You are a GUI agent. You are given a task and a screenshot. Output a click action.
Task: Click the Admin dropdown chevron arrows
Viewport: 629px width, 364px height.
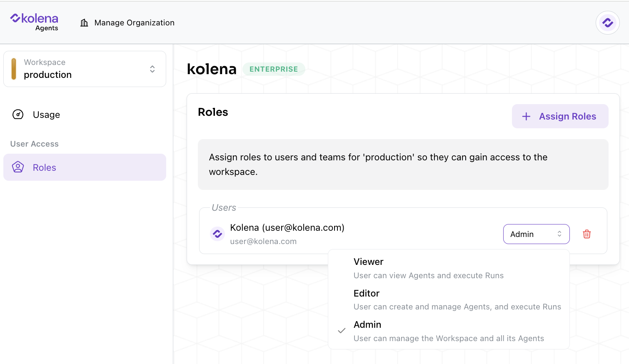point(559,234)
